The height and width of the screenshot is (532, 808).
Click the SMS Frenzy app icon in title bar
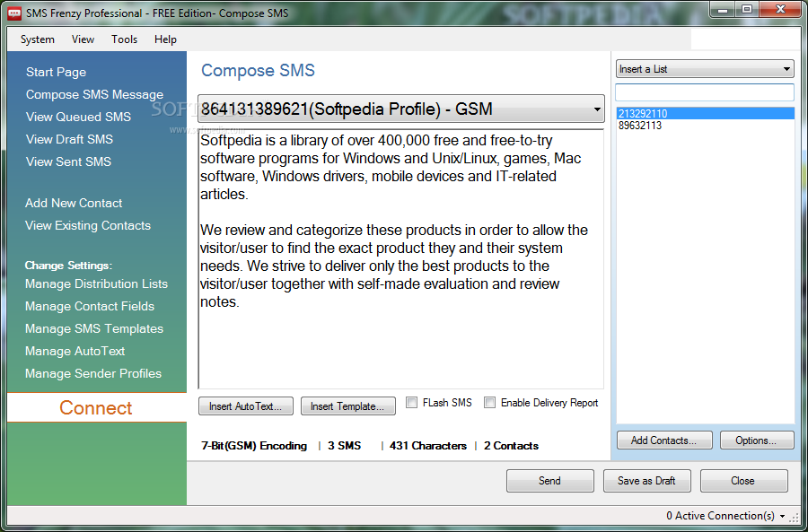point(15,13)
